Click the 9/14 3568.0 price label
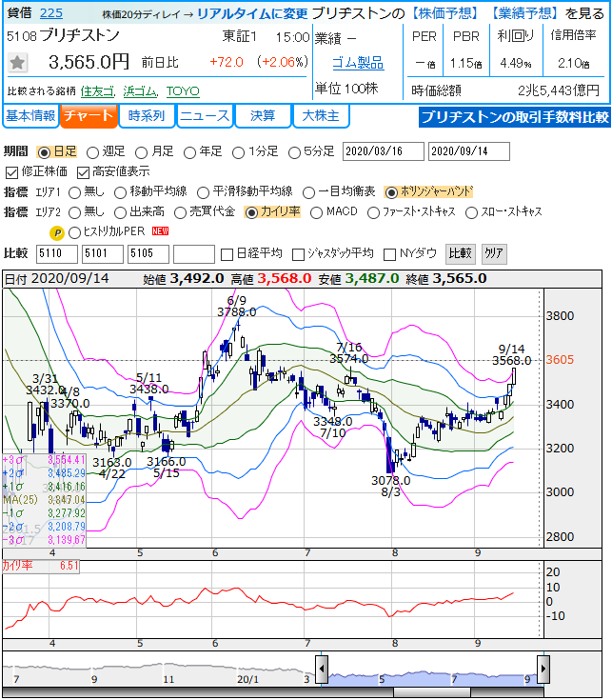Image resolution: width=612 pixels, height=700 pixels. pyautogui.click(x=512, y=355)
